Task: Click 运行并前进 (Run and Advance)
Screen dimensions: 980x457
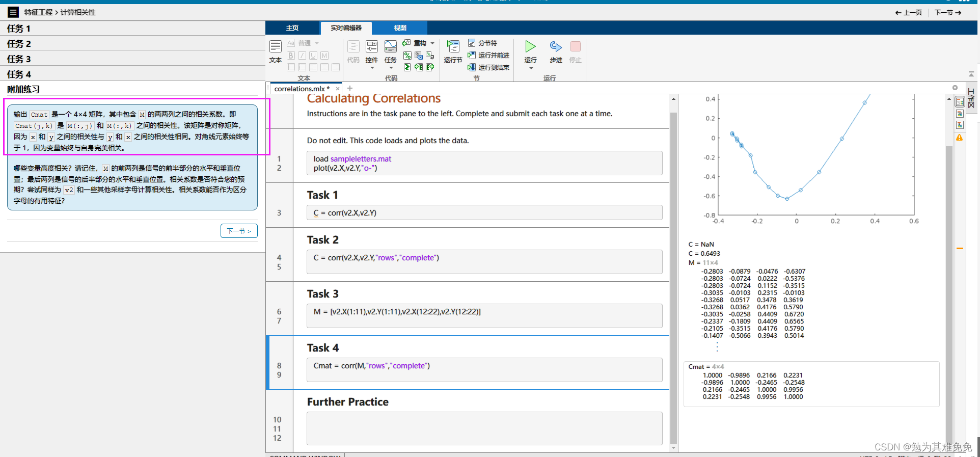Action: click(488, 56)
